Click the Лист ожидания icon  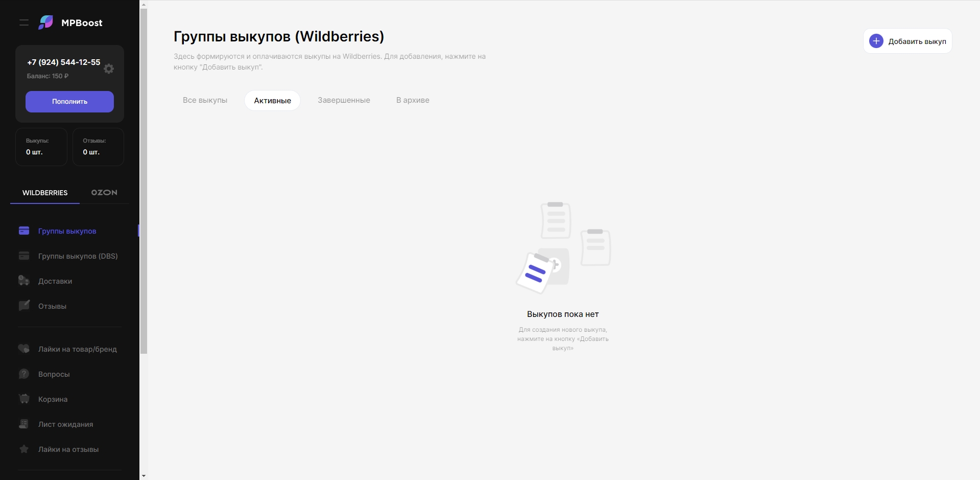tap(24, 424)
